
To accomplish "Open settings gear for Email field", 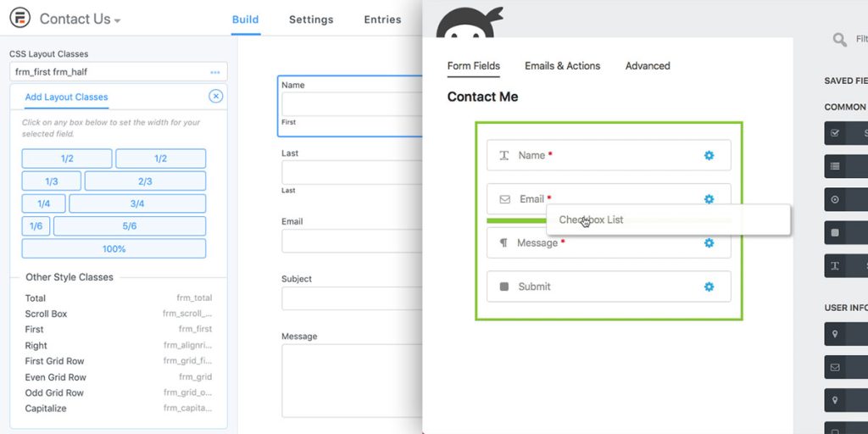I will coord(709,199).
